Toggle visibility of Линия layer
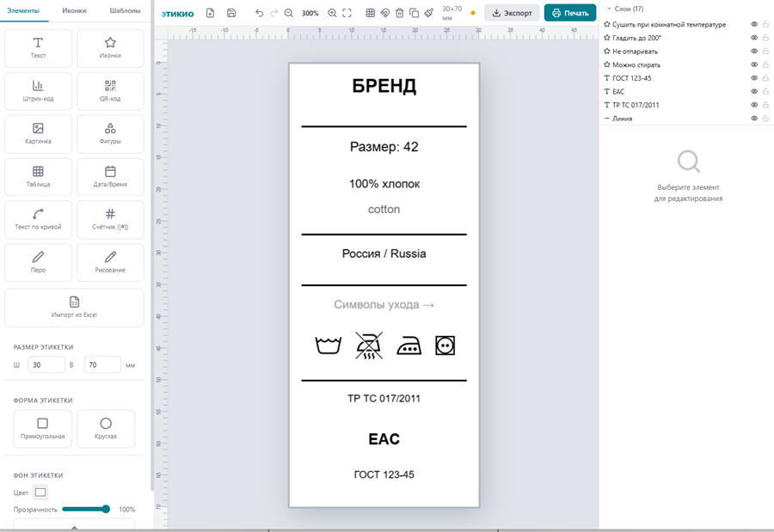This screenshot has height=532, width=774. click(754, 119)
